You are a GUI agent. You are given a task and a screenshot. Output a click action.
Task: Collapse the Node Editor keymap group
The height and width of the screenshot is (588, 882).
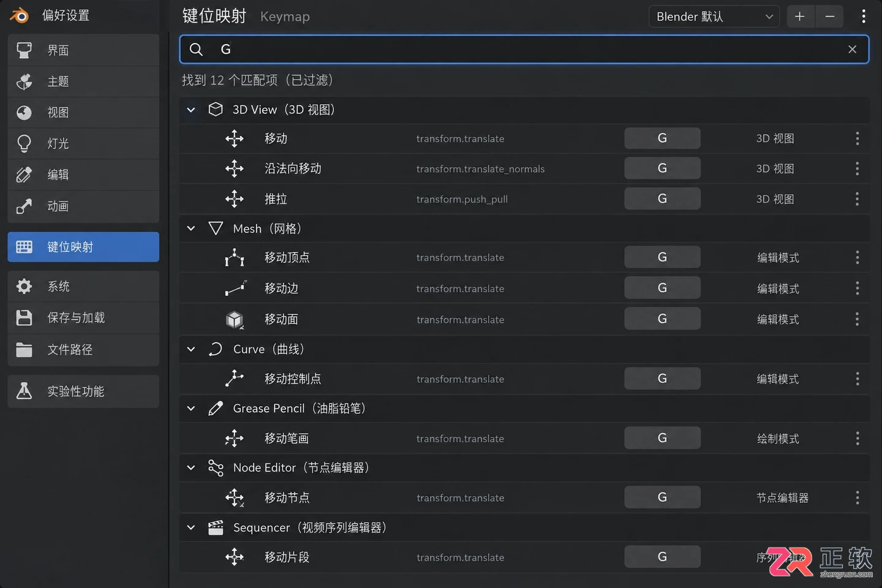point(191,468)
